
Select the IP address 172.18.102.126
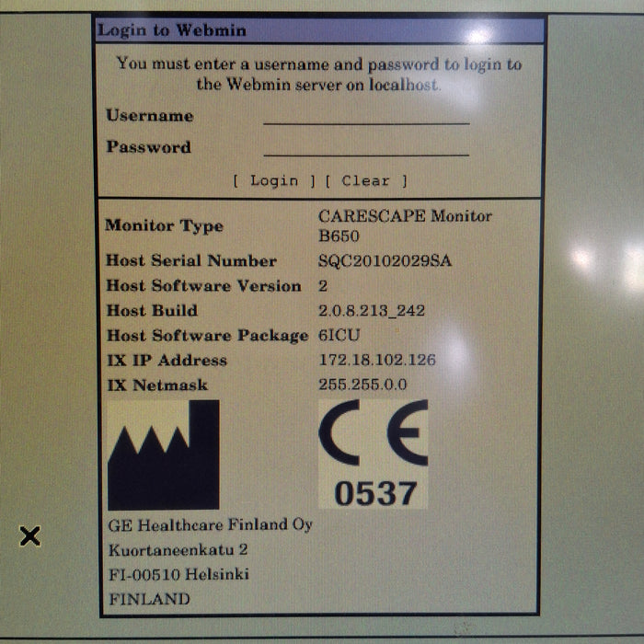(x=377, y=360)
